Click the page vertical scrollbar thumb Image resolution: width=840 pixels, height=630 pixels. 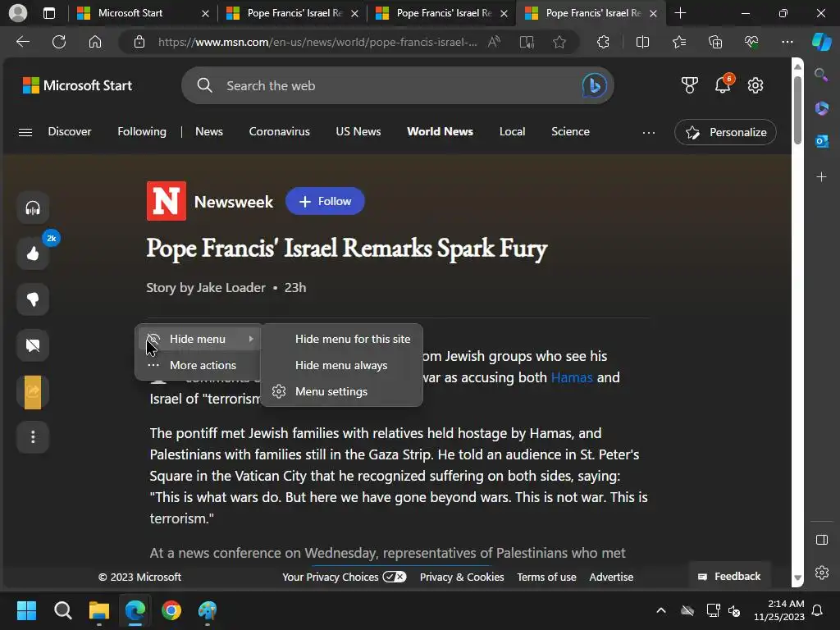tap(797, 111)
